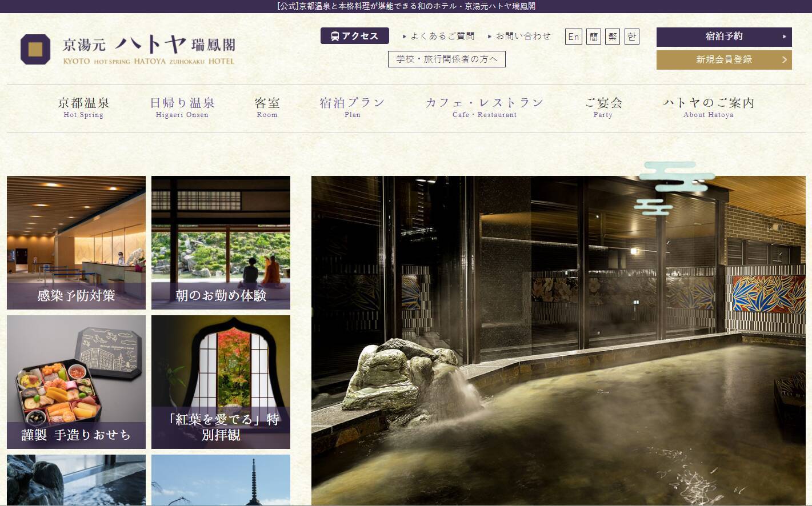This screenshot has width=812, height=506.
Task: Click the bus icon on the アクセス button
Action: click(x=335, y=36)
